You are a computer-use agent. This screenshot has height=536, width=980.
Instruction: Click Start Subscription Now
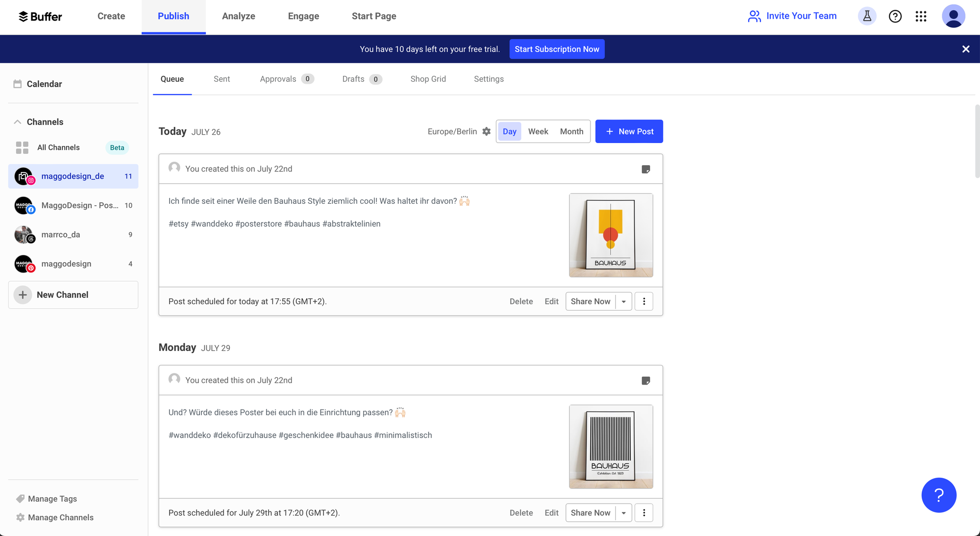(x=557, y=49)
